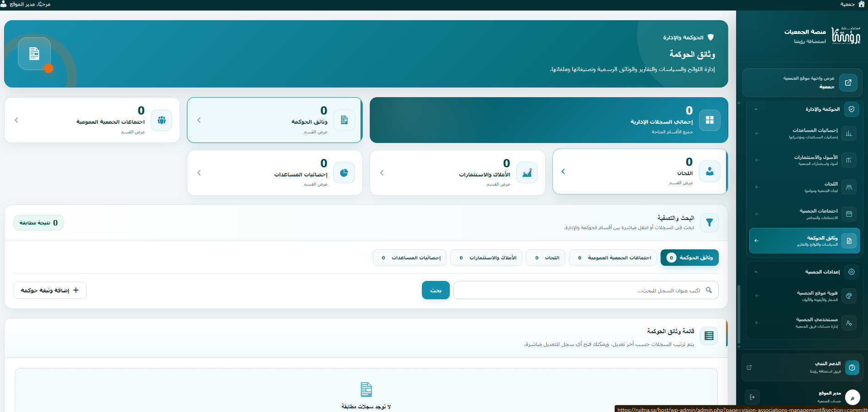This screenshot has height=412, width=868.
Task: Switch to the "اللجان" filter tab
Action: tap(546, 258)
